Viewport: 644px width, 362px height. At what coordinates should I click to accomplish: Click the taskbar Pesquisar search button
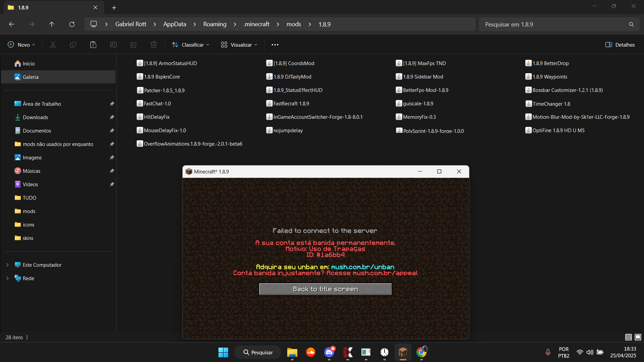pos(258,352)
